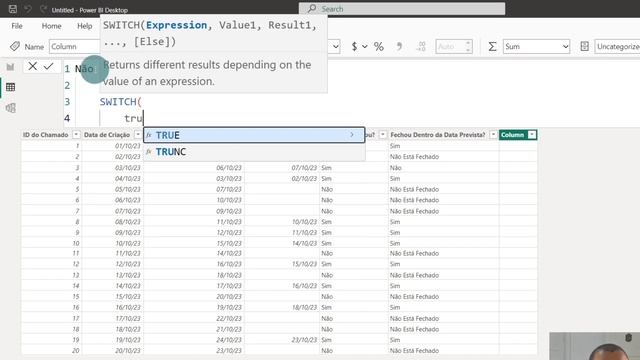Select the ID do Chamado column header
The width and height of the screenshot is (640, 360).
tap(46, 135)
